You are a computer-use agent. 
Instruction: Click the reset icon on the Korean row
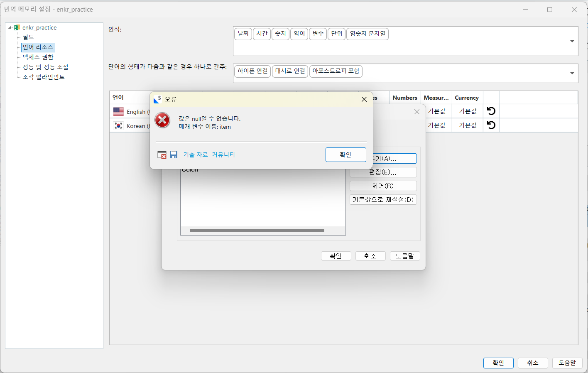coord(491,125)
